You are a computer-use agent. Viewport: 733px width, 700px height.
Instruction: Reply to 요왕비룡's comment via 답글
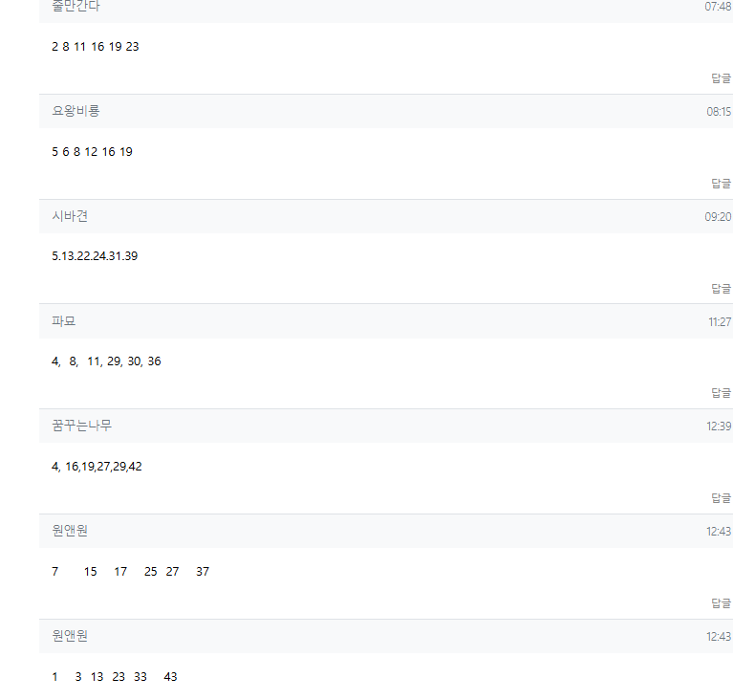721,184
